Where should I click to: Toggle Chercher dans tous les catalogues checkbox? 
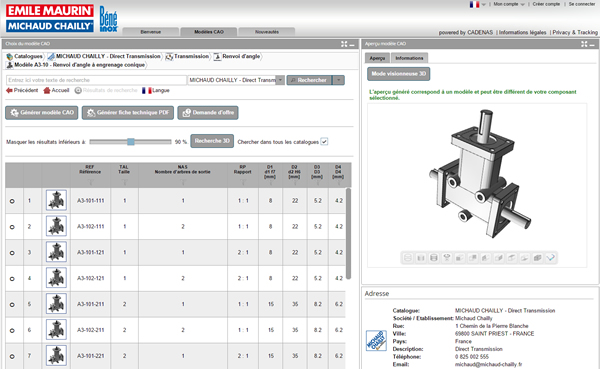coord(324,142)
